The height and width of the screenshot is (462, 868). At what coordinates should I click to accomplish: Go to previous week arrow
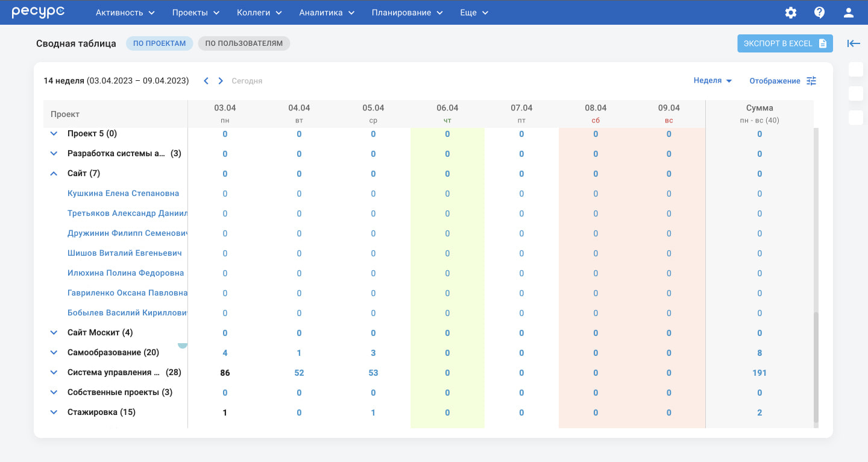pos(206,81)
